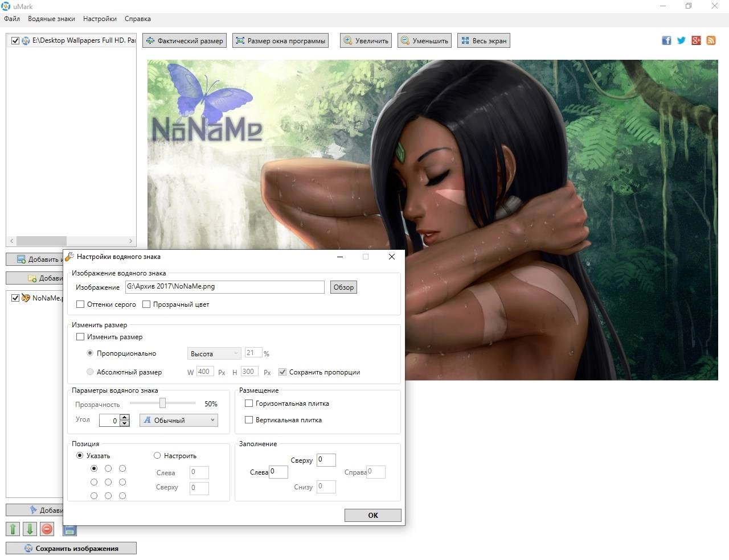This screenshot has width=729, height=560.
Task: Click wrench icon in dialog title
Action: 69,257
